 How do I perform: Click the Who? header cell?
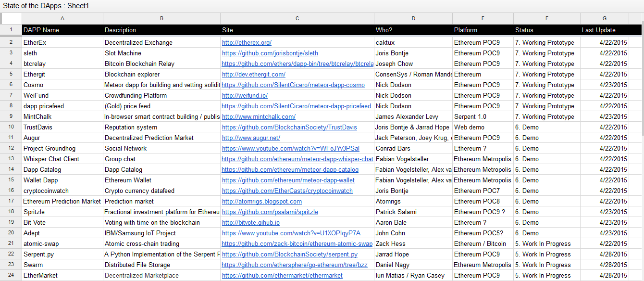pos(413,30)
